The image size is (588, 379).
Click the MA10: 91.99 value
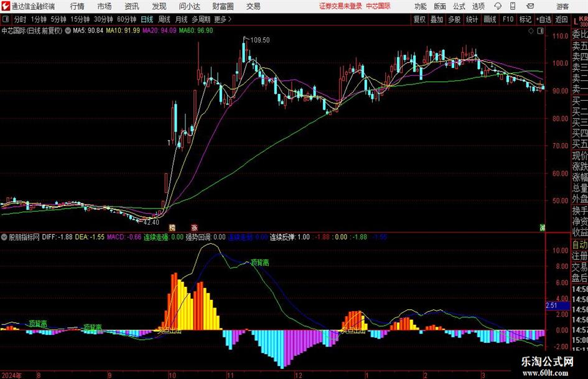(123, 30)
